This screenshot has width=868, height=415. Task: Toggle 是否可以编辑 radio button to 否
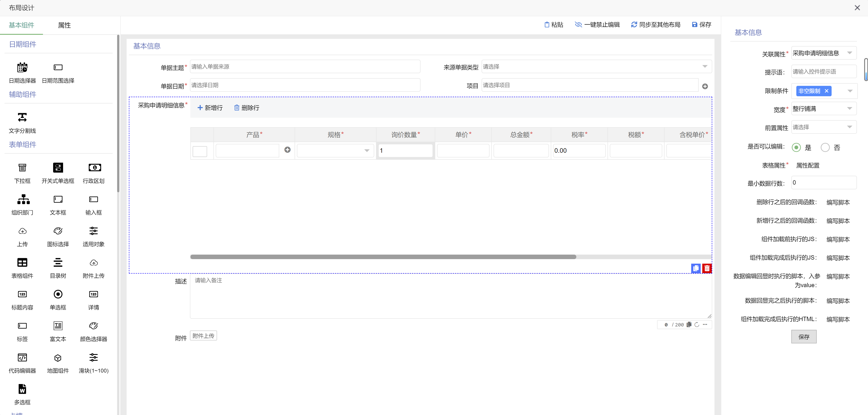826,148
